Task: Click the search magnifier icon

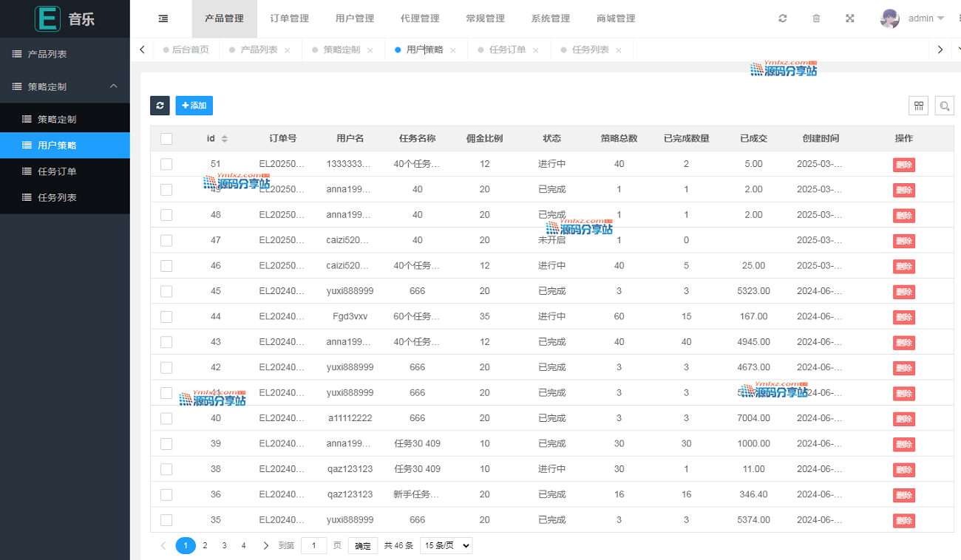Action: coord(944,106)
